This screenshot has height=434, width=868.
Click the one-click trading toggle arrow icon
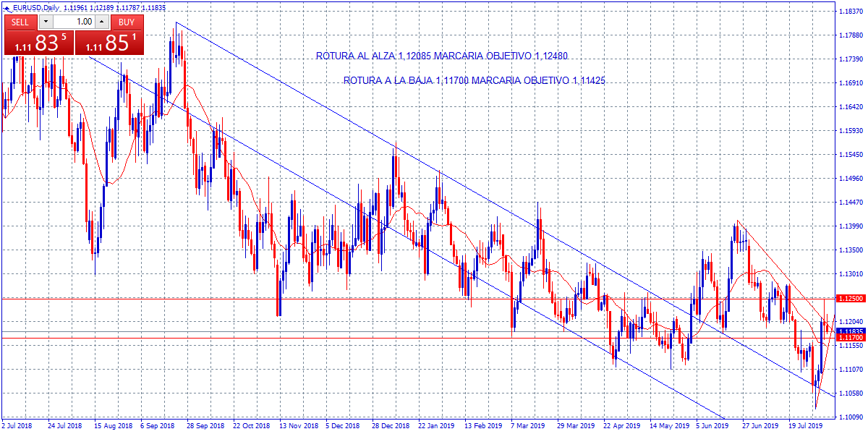click(7, 7)
